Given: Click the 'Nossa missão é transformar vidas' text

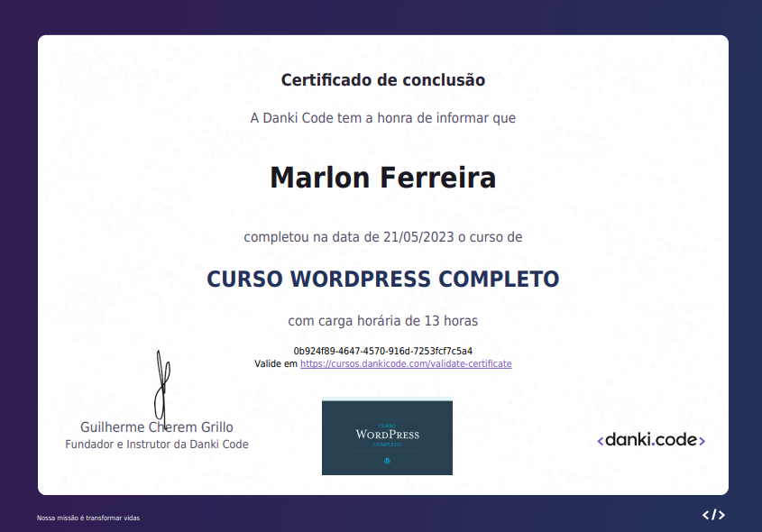Looking at the screenshot, I should (87, 518).
